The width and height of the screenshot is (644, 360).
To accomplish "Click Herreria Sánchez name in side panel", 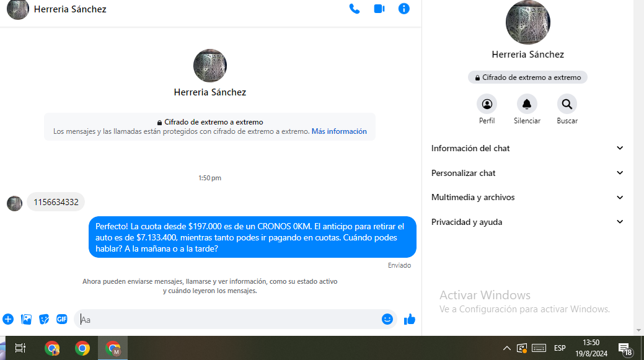I will tap(527, 54).
